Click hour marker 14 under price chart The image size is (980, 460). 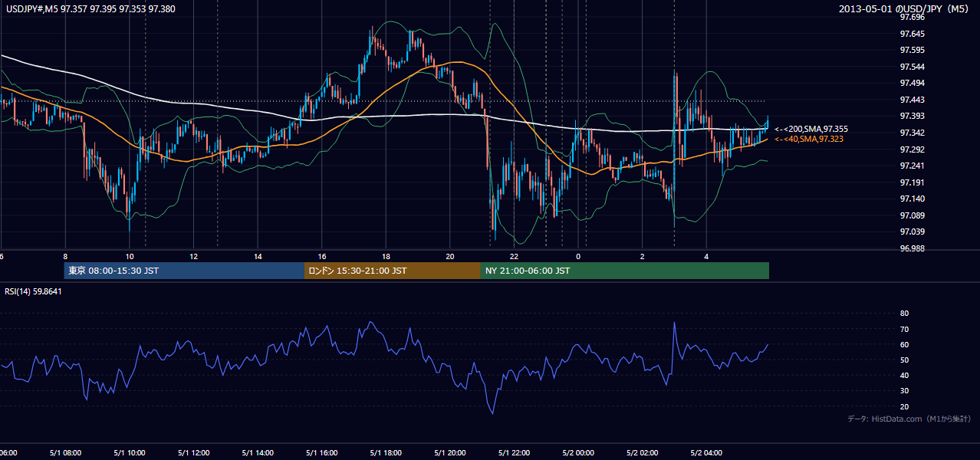tap(258, 257)
